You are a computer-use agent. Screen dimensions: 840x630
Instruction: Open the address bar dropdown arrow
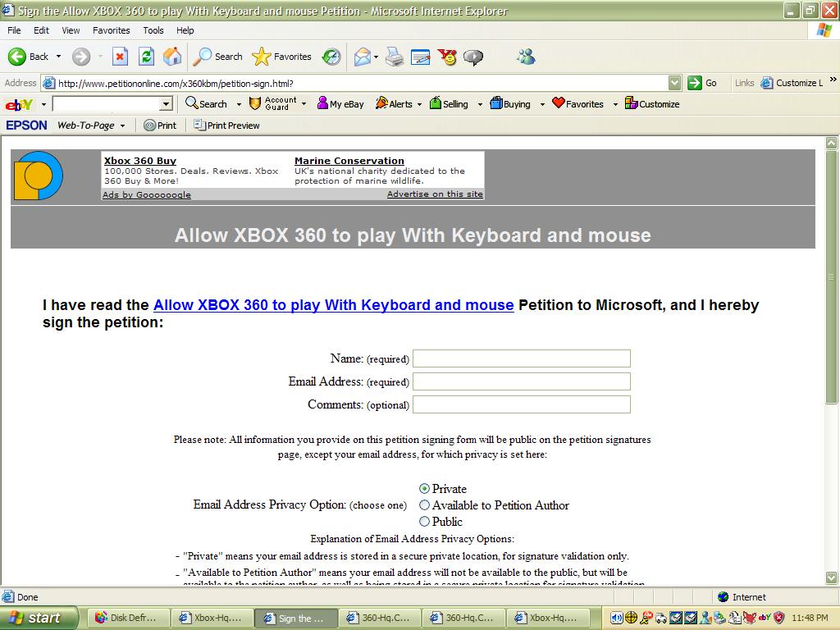pyautogui.click(x=675, y=83)
